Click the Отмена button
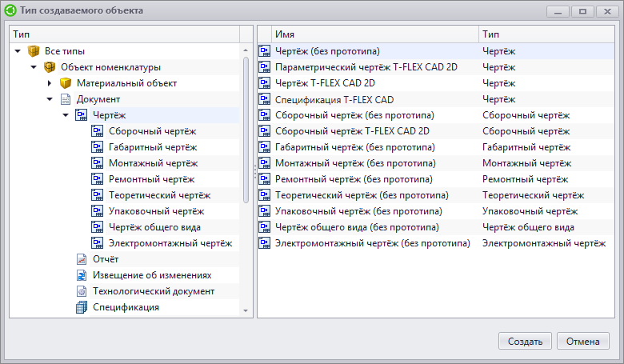Image resolution: width=624 pixels, height=364 pixels. (583, 342)
